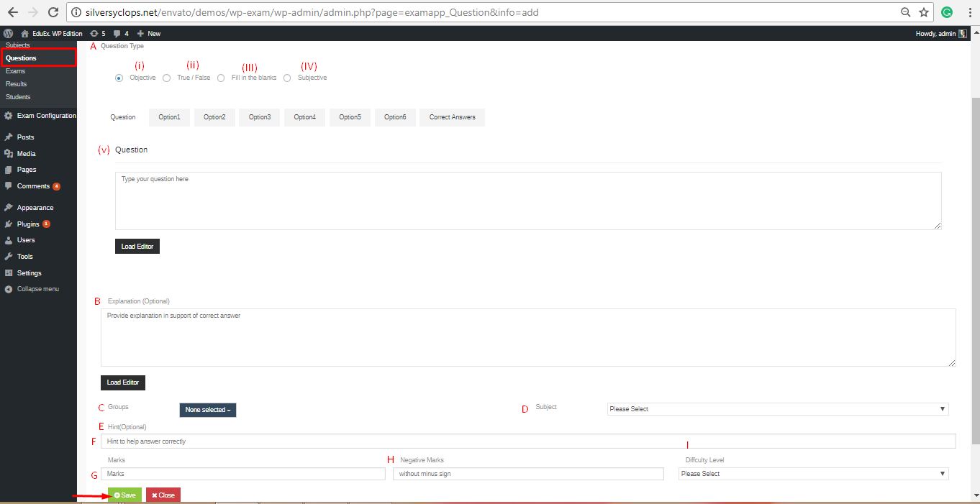This screenshot has height=504, width=980.
Task: Click the plus New item in admin bar
Action: [149, 33]
